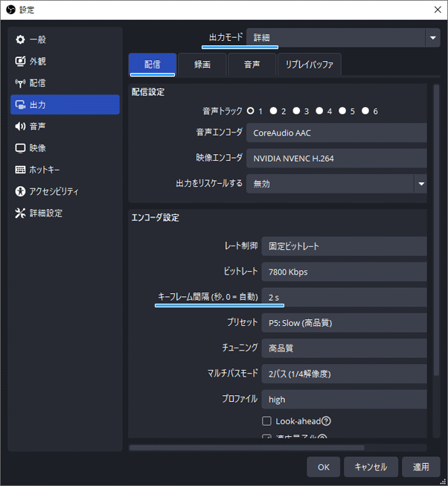This screenshot has height=486, width=448.
Task: Click the キャンセル button
Action: 371,467
